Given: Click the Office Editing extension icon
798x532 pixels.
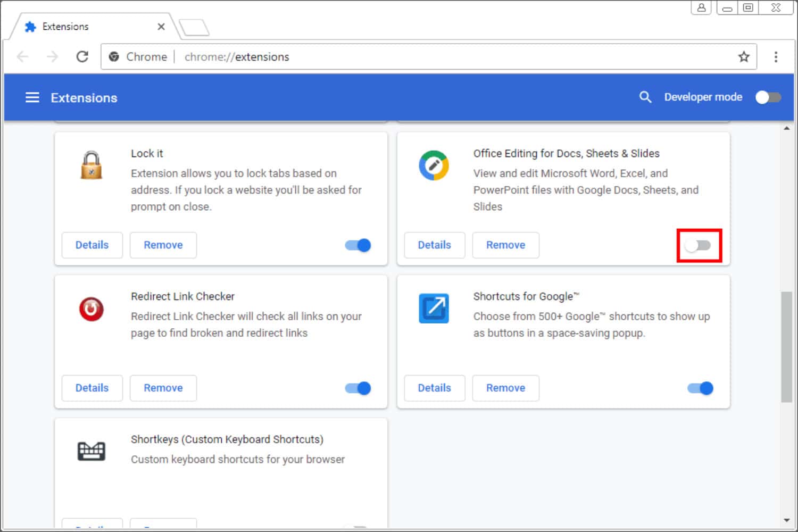Looking at the screenshot, I should pos(434,165).
